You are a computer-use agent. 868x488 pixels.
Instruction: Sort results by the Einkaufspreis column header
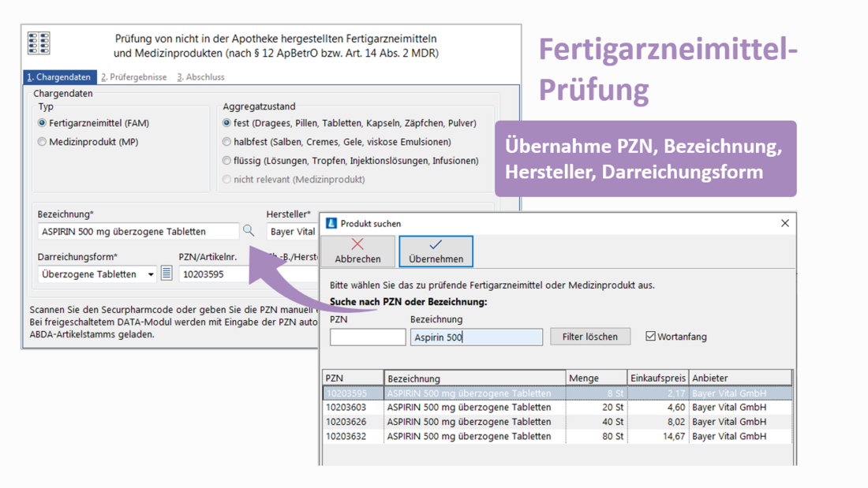click(x=657, y=378)
